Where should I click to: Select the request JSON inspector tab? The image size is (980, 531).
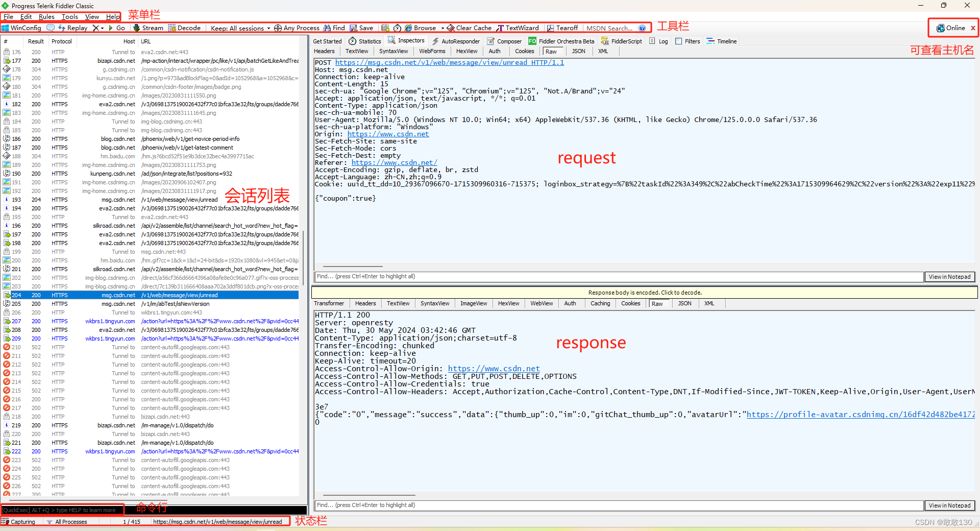pyautogui.click(x=578, y=51)
